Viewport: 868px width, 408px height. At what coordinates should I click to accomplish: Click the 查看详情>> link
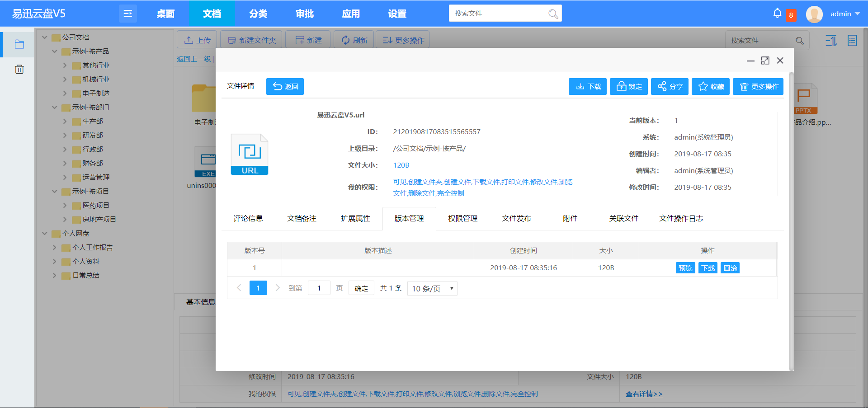(644, 394)
